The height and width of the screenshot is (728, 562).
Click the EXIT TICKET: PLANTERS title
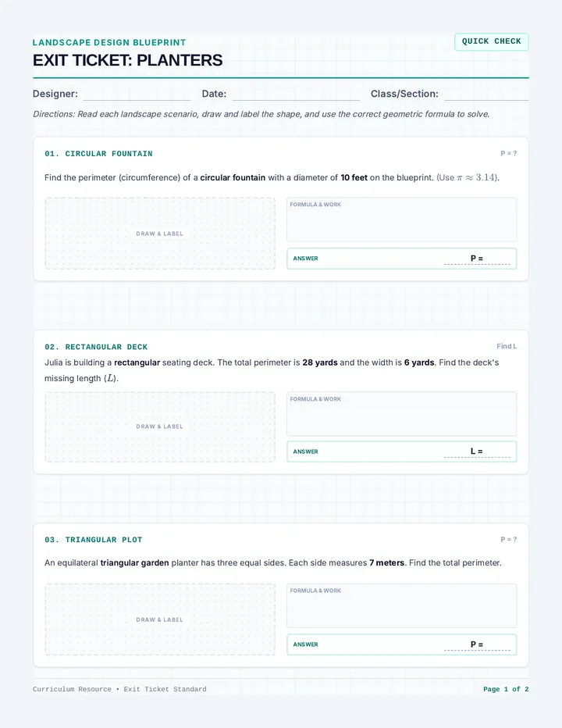(x=128, y=60)
